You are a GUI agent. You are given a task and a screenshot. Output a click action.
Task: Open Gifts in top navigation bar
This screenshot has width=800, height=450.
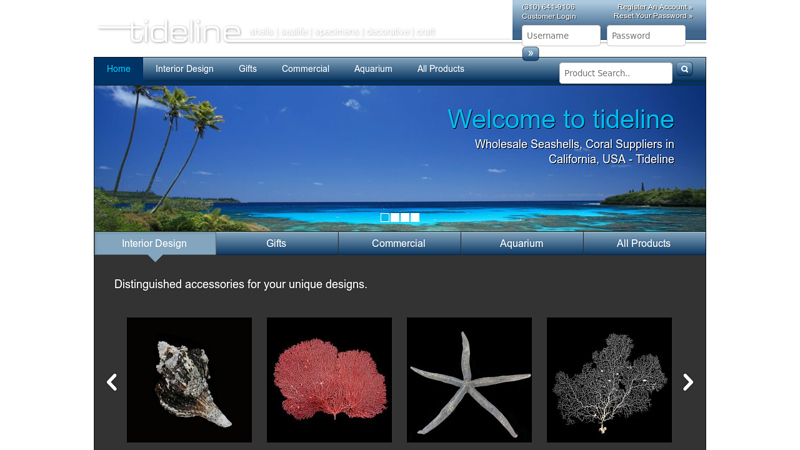[247, 69]
